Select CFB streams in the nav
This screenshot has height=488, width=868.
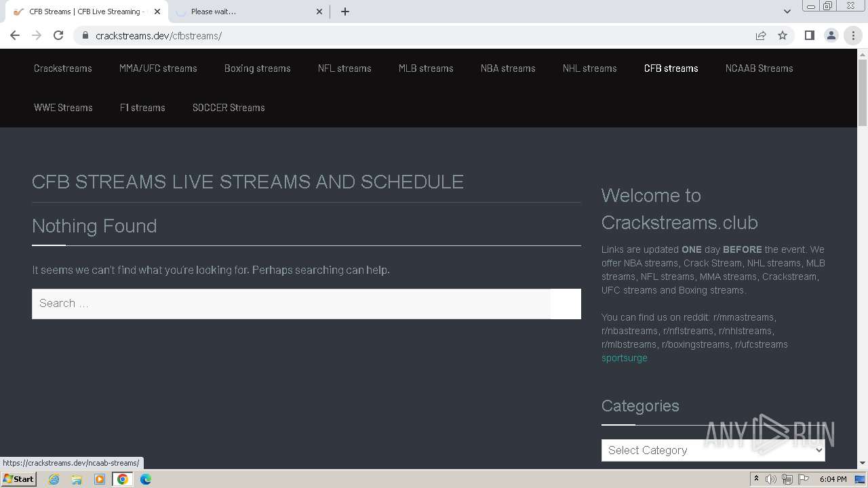(671, 68)
